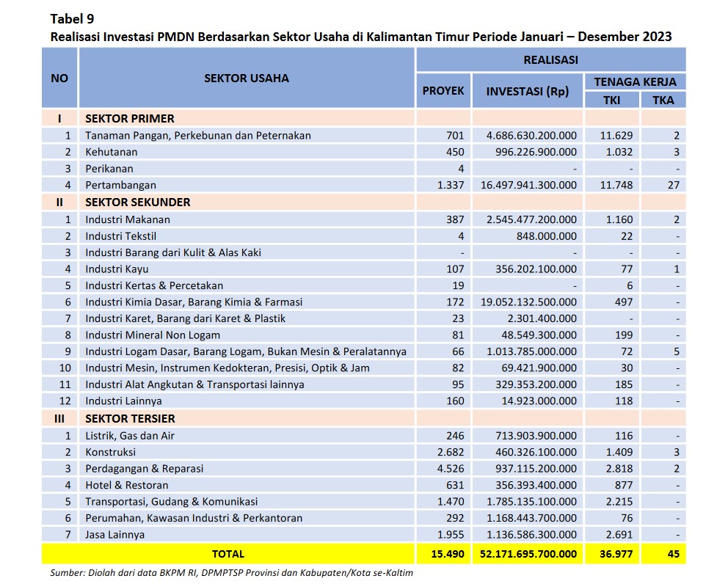Viewport: 728px width, 584px height.
Task: Click the 'Tabel 9' title text
Action: [72, 19]
